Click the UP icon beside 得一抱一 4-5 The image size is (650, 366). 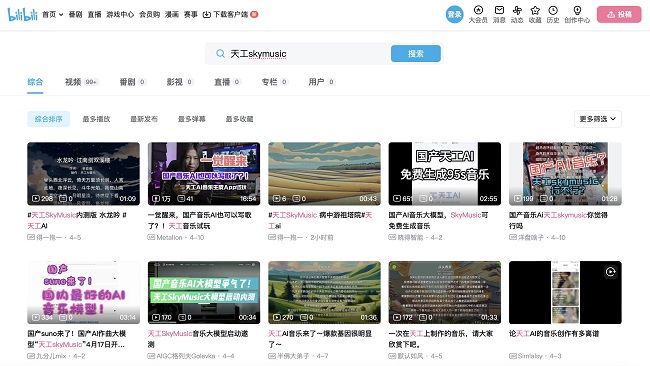(31, 238)
